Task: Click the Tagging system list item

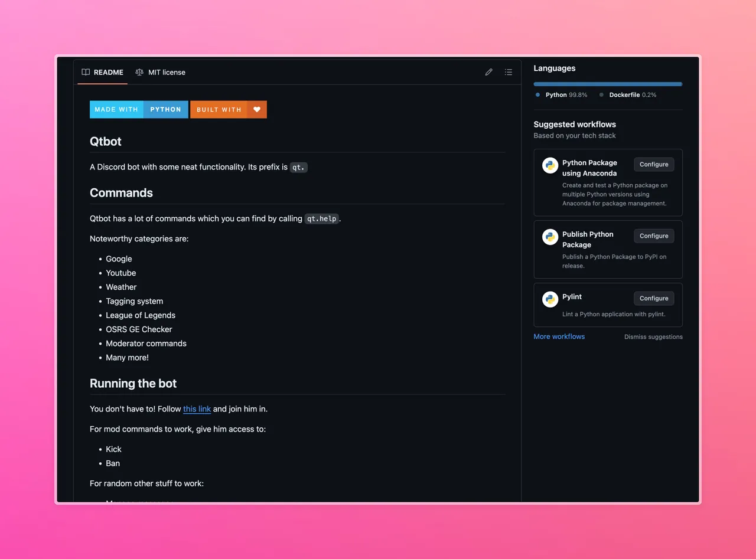Action: (x=134, y=301)
